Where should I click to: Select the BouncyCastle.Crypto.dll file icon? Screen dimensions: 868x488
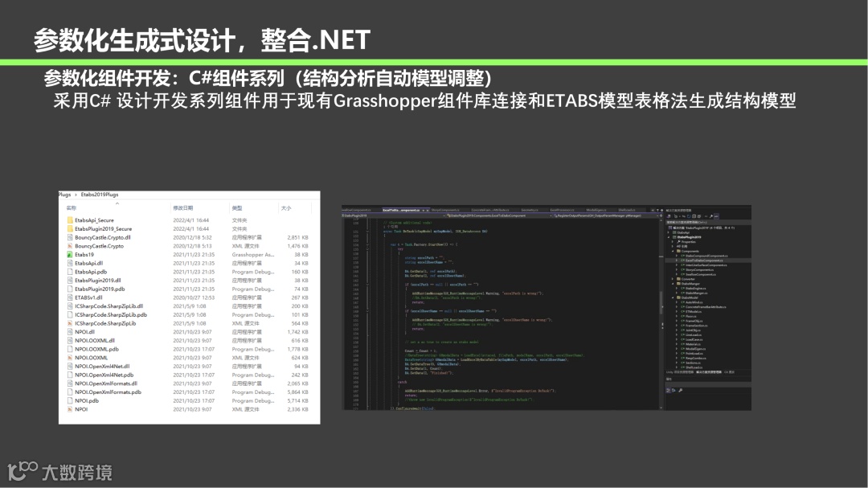point(70,237)
